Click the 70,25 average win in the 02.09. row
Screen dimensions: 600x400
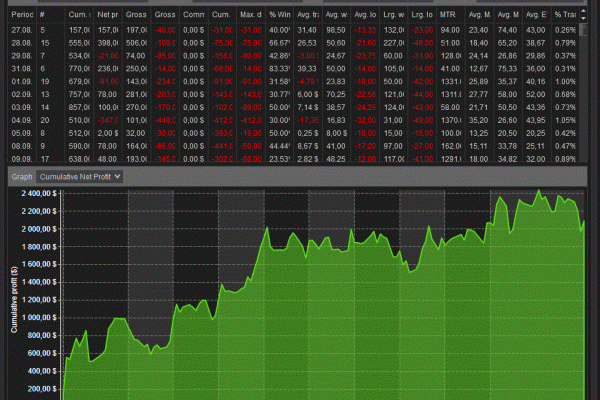tap(336, 95)
